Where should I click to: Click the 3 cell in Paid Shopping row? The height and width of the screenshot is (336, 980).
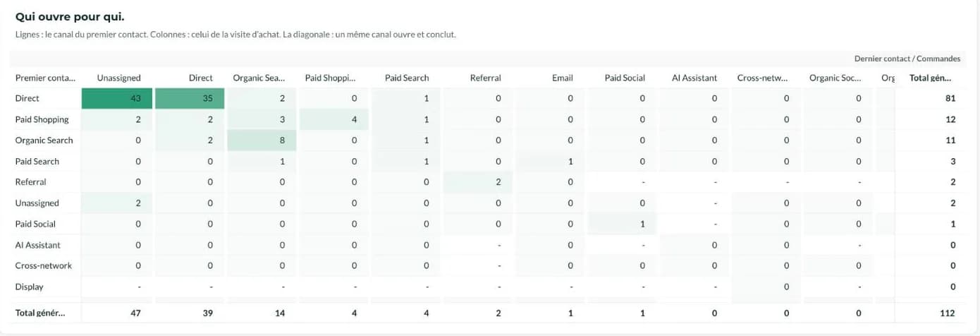coord(262,119)
